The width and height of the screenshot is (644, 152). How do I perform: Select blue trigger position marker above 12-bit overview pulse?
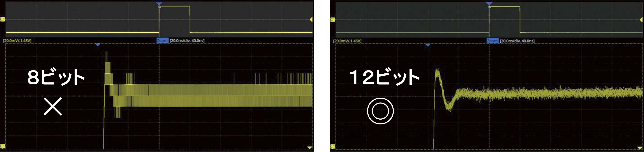489,4
